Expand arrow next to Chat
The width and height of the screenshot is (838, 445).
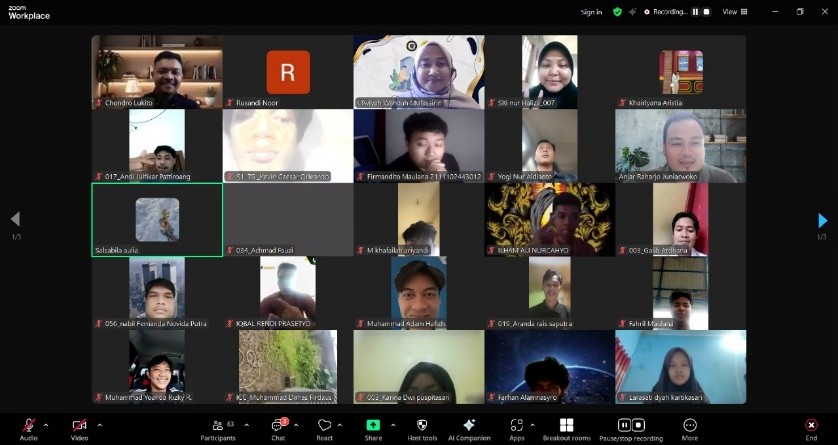(x=296, y=425)
